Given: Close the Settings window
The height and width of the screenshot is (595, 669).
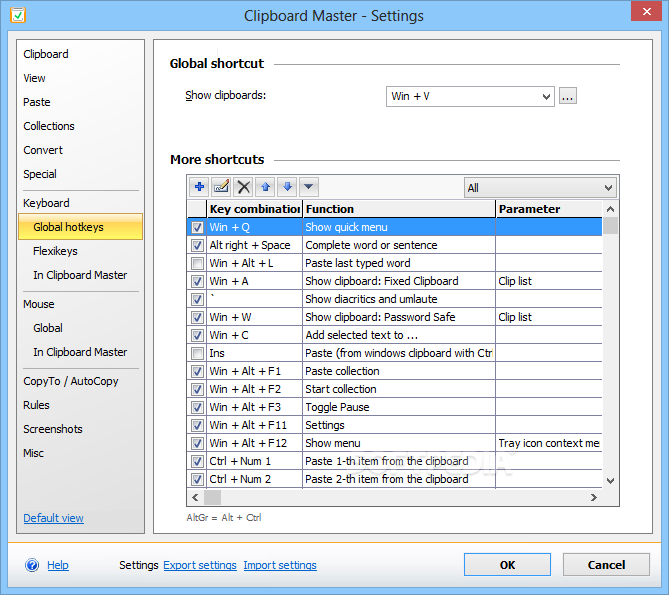Looking at the screenshot, I should coord(646,12).
